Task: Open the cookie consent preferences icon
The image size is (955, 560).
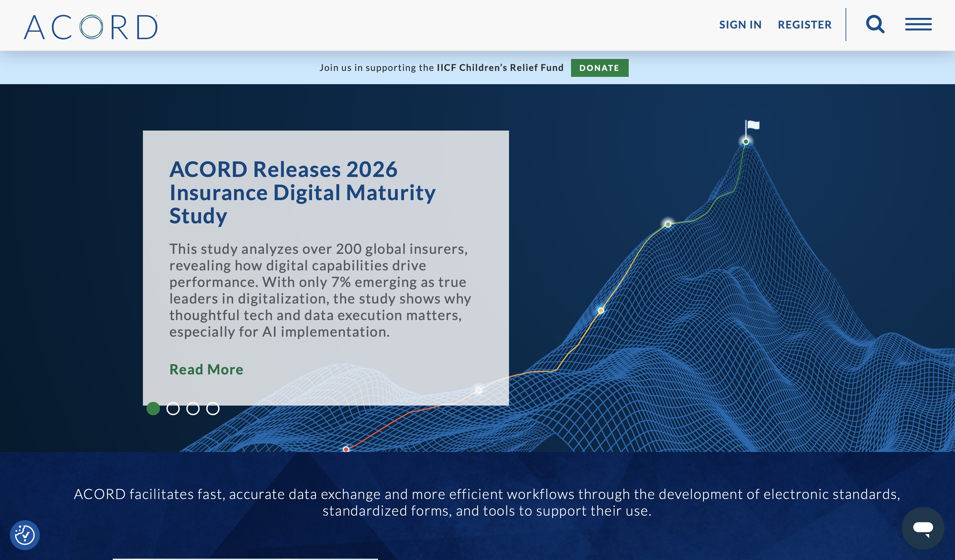Action: coord(25,534)
